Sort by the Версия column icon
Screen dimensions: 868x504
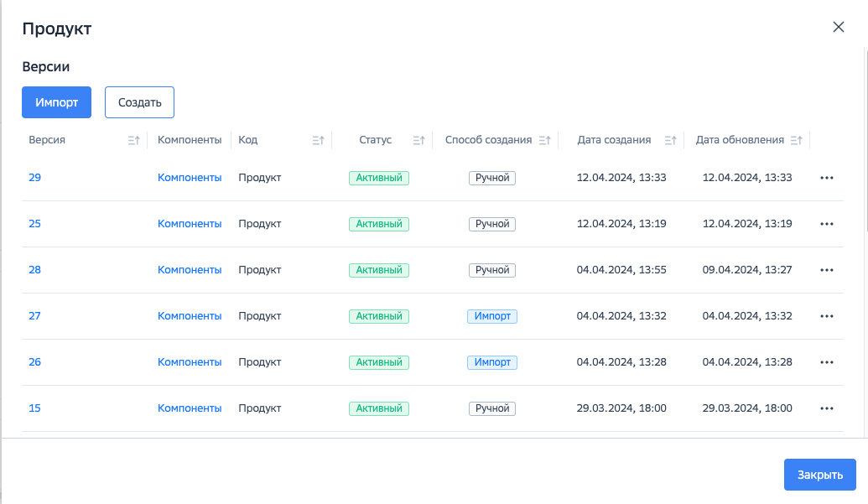133,141
